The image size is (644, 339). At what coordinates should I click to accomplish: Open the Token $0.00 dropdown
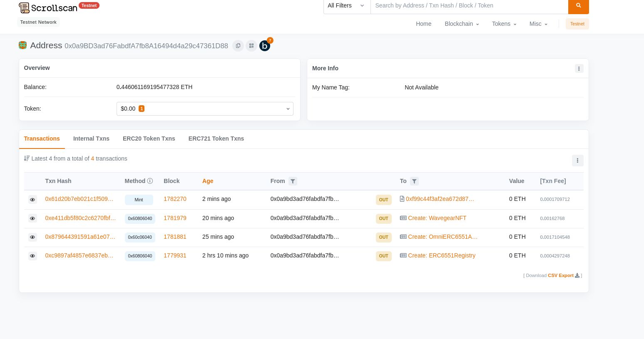[205, 109]
